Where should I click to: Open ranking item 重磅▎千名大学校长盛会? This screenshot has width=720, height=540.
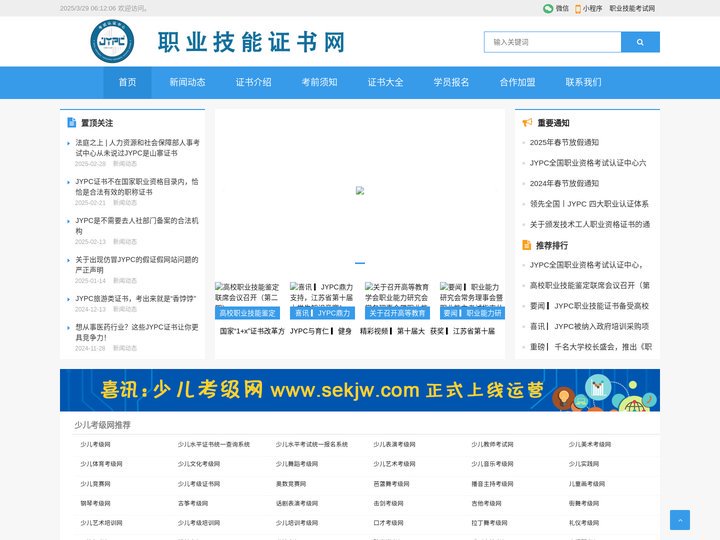(591, 347)
